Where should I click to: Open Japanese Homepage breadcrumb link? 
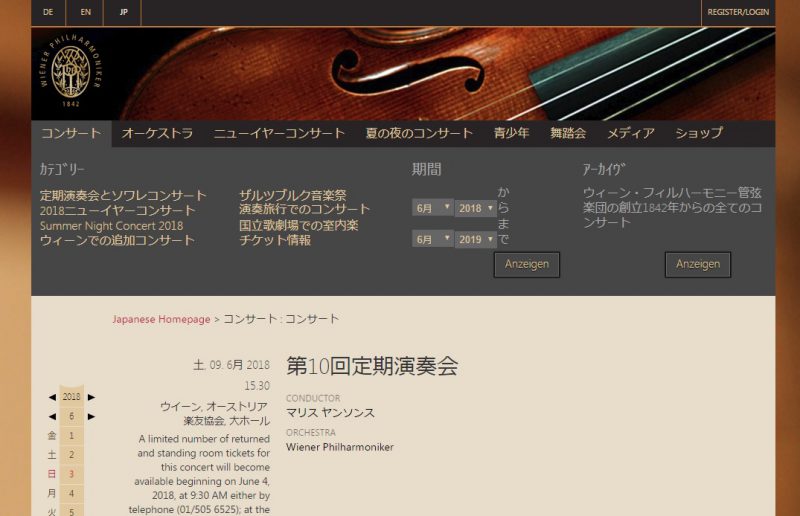[x=161, y=320]
